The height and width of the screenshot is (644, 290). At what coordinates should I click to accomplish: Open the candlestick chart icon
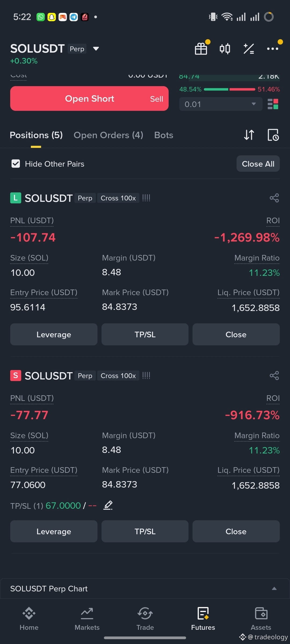coord(225,49)
